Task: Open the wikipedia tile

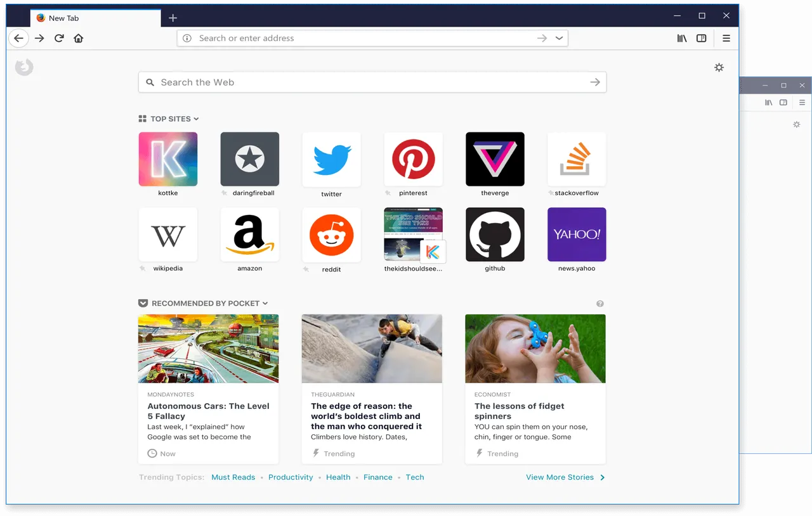Action: (x=168, y=235)
